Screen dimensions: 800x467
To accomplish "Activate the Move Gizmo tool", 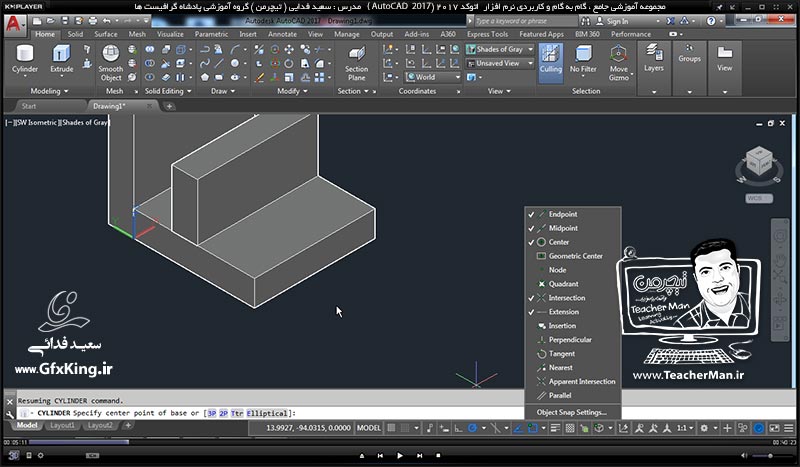I will coord(618,63).
